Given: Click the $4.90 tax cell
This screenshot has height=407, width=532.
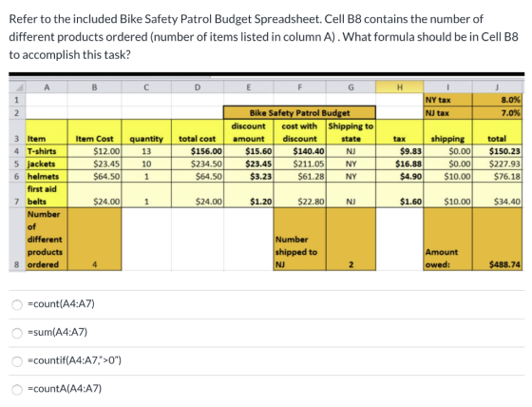Looking at the screenshot, I should tap(399, 176).
